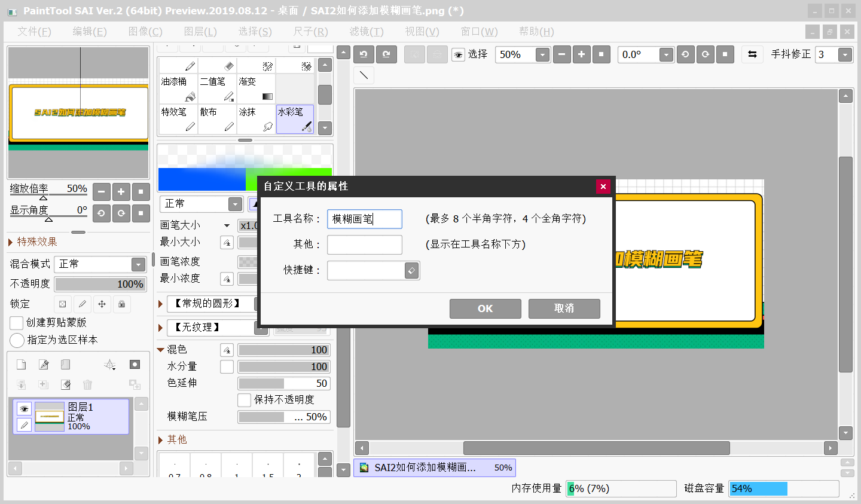Viewport: 861px width, 504px height.
Task: Zoom out using the toolbar minus button
Action: pyautogui.click(x=561, y=54)
